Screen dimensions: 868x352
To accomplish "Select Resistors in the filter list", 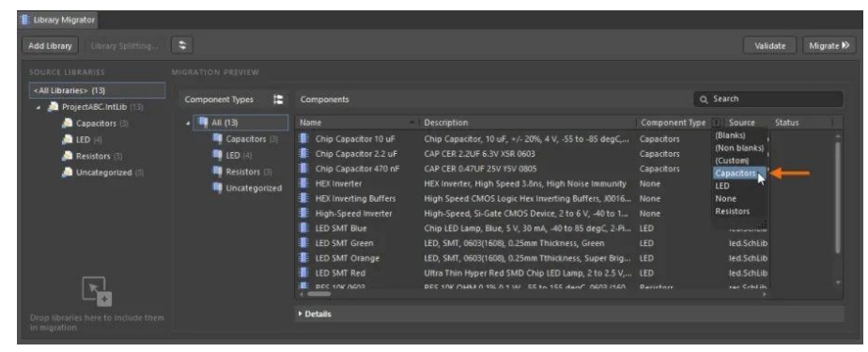I will (733, 211).
